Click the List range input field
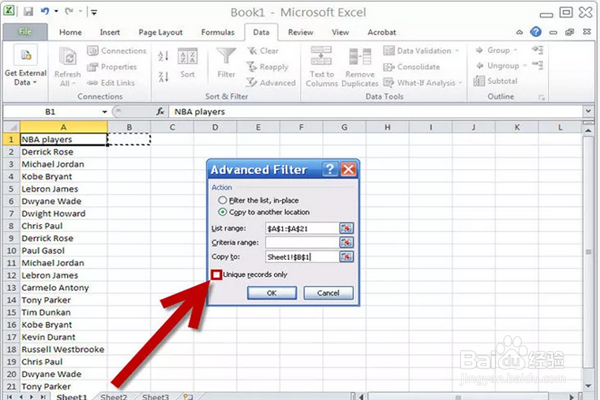Screen dimensions: 600x400 pos(302,229)
